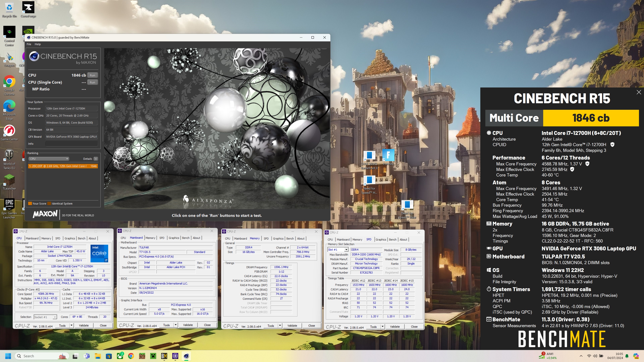
Task: Open Copilot preview in taskbar
Action: click(x=636, y=356)
